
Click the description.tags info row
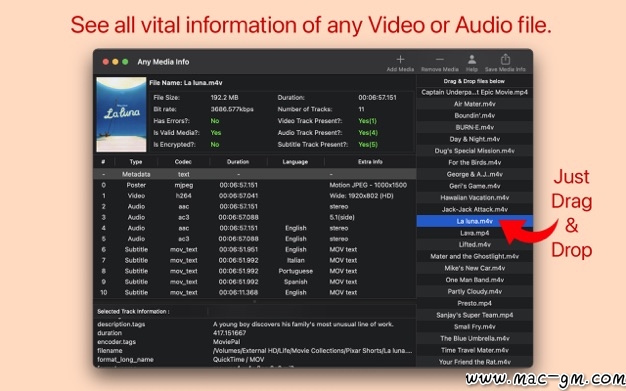pyautogui.click(x=255, y=324)
